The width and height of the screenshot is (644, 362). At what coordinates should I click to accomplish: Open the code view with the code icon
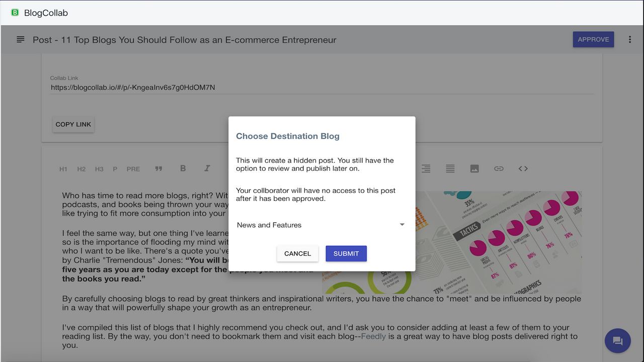pyautogui.click(x=523, y=168)
